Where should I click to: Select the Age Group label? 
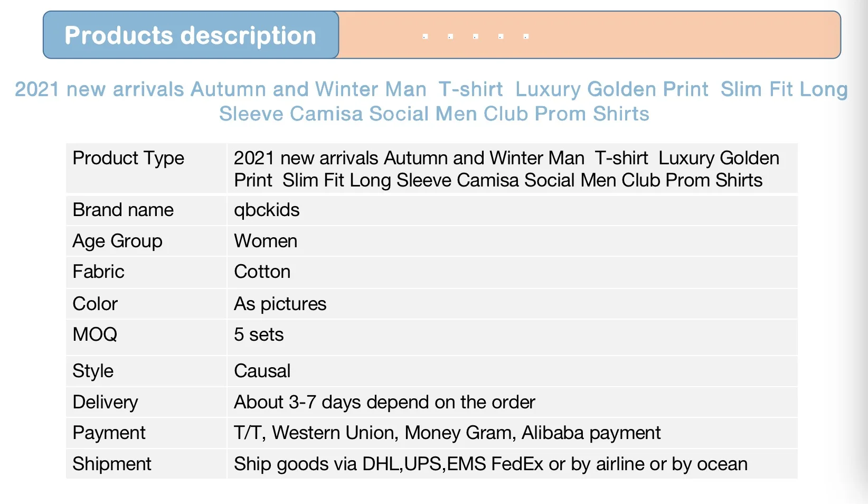[x=117, y=241]
